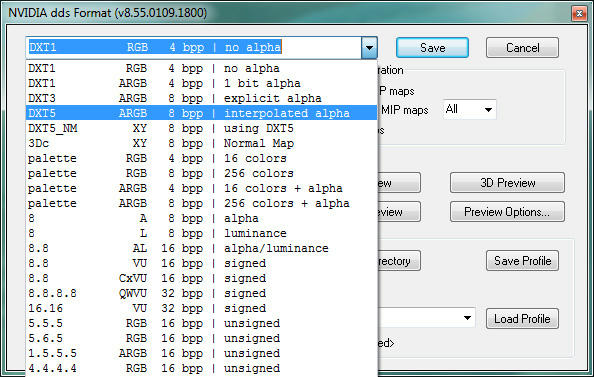Click Save Profile button
The width and height of the screenshot is (594, 377).
point(522,261)
